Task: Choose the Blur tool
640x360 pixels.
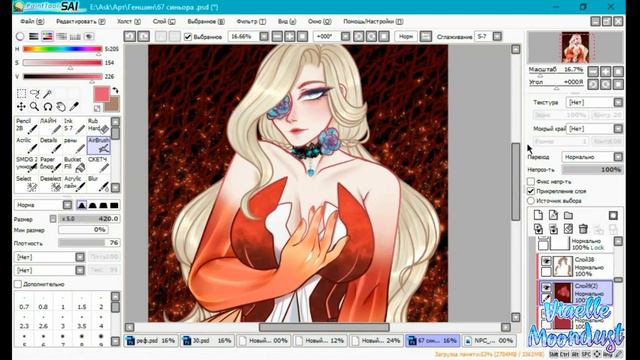Action: [x=98, y=184]
